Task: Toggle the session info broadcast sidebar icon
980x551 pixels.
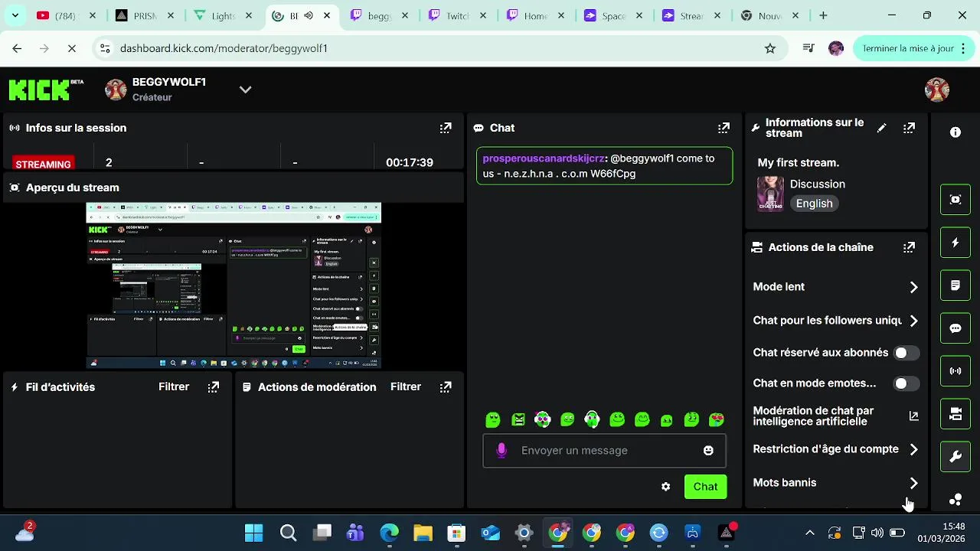Action: click(955, 371)
